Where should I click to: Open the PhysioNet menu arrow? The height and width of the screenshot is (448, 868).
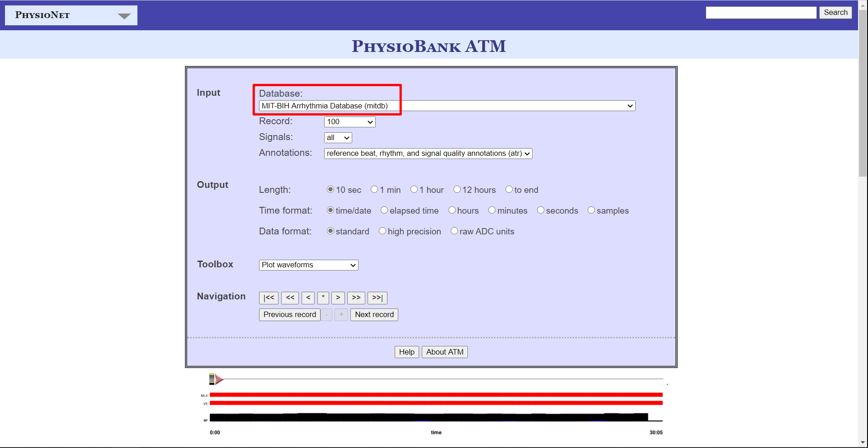(124, 16)
